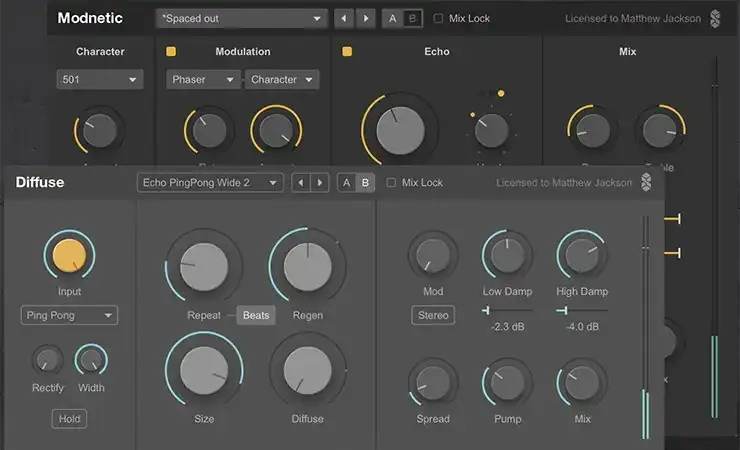Click the Rectify knob
This screenshot has height=450, width=740.
47,360
